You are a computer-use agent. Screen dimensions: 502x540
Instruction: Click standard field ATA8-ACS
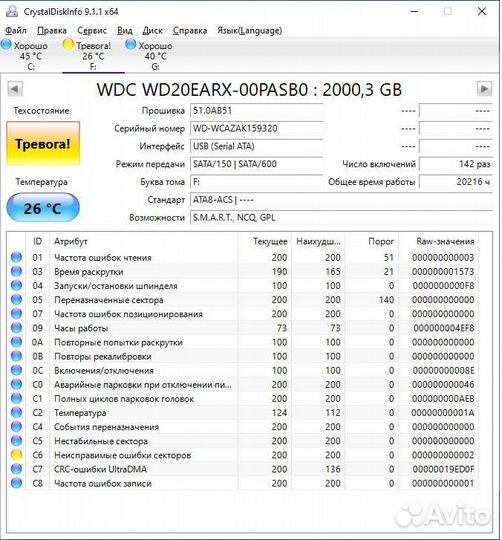coord(341,200)
